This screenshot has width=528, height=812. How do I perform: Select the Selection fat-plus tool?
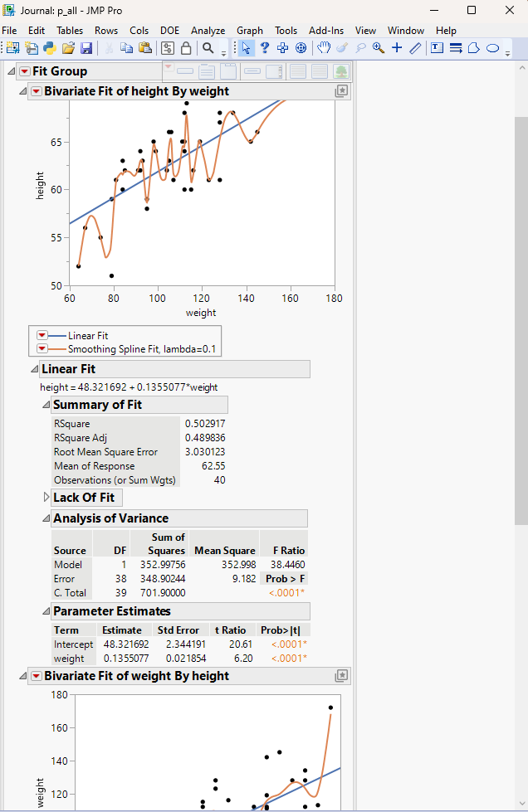coord(282,48)
